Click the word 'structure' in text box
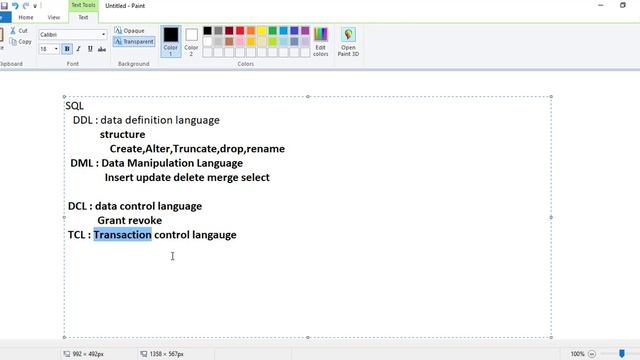Viewport: 640px width, 360px height. tap(122, 135)
